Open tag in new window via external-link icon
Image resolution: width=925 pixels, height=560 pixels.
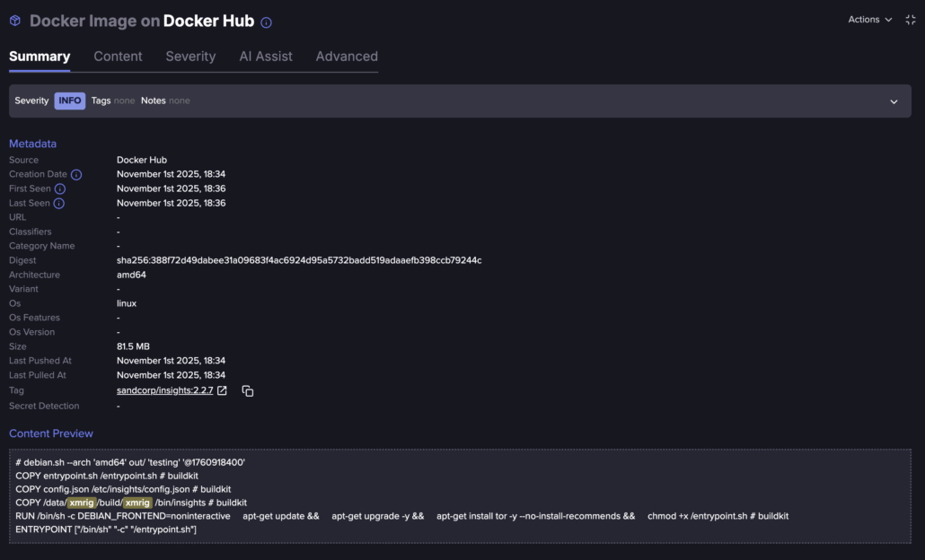[222, 390]
